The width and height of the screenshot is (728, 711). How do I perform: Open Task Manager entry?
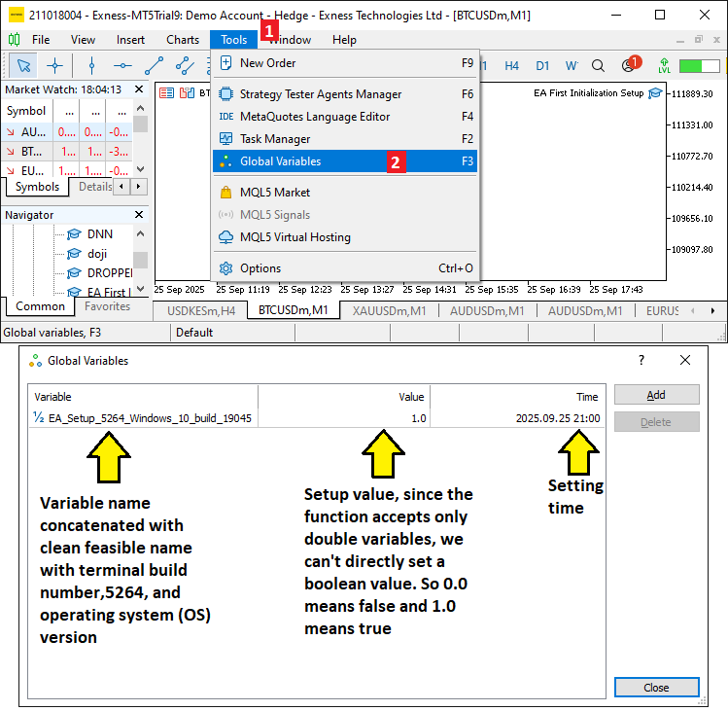(x=344, y=139)
